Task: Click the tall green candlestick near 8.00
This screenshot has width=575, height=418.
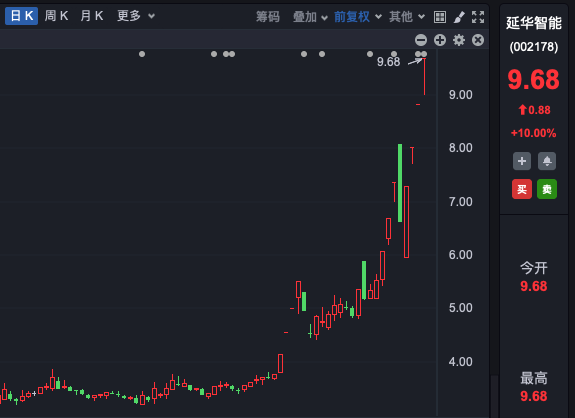Action: [400, 183]
